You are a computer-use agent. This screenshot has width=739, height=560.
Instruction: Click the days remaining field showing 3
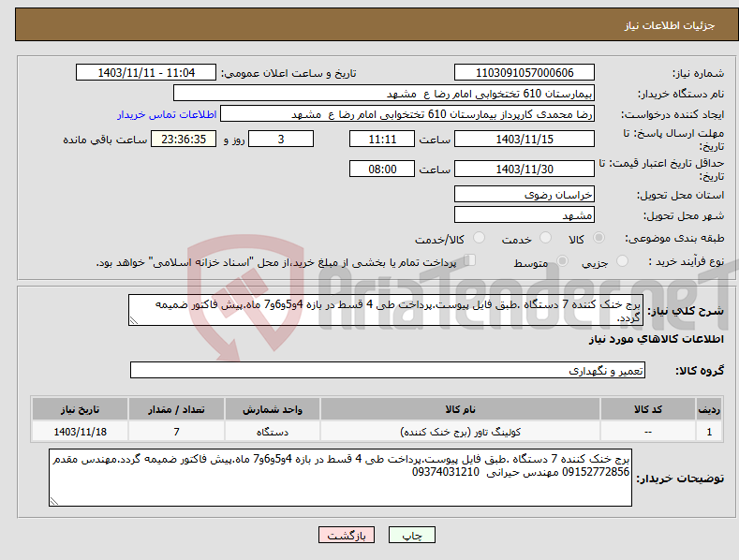point(281,139)
